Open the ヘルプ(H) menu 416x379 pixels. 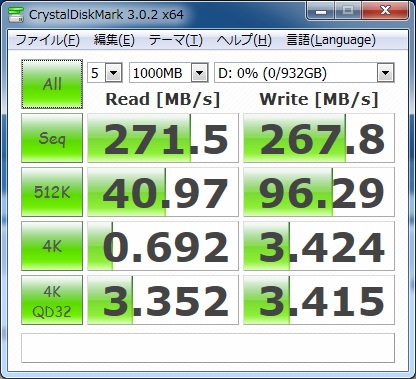tap(244, 40)
